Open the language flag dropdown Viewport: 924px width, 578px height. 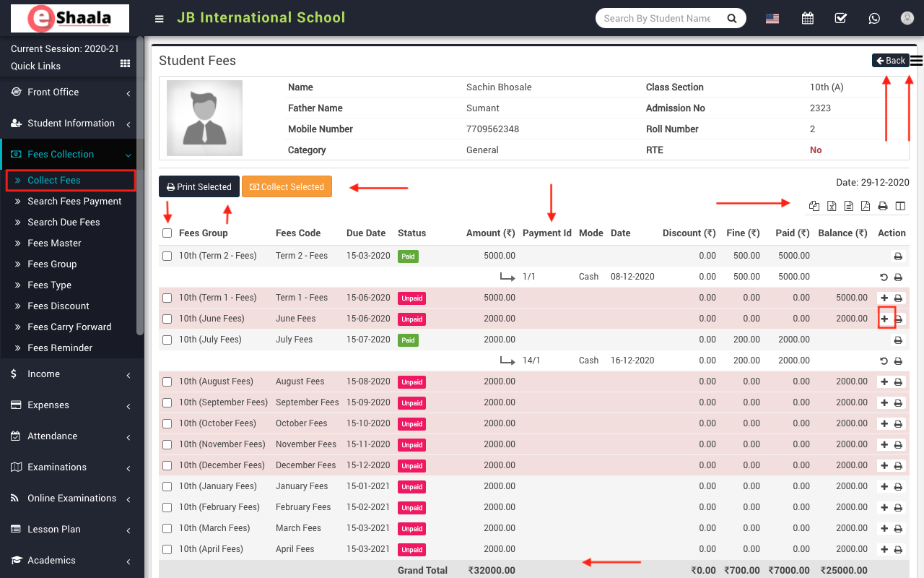point(772,18)
